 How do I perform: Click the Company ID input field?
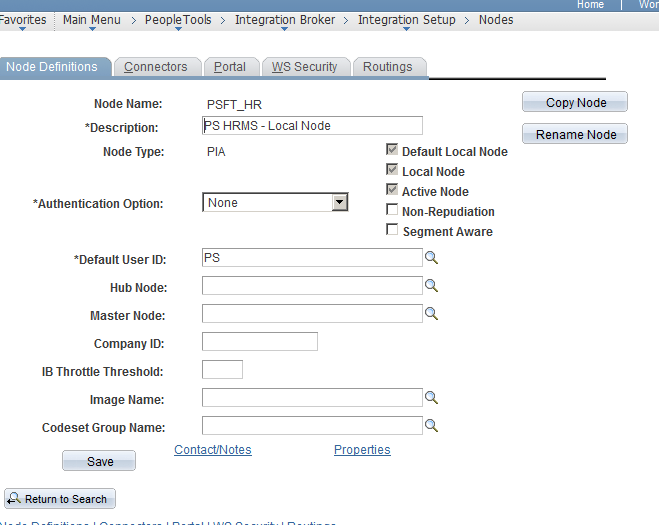(x=260, y=342)
